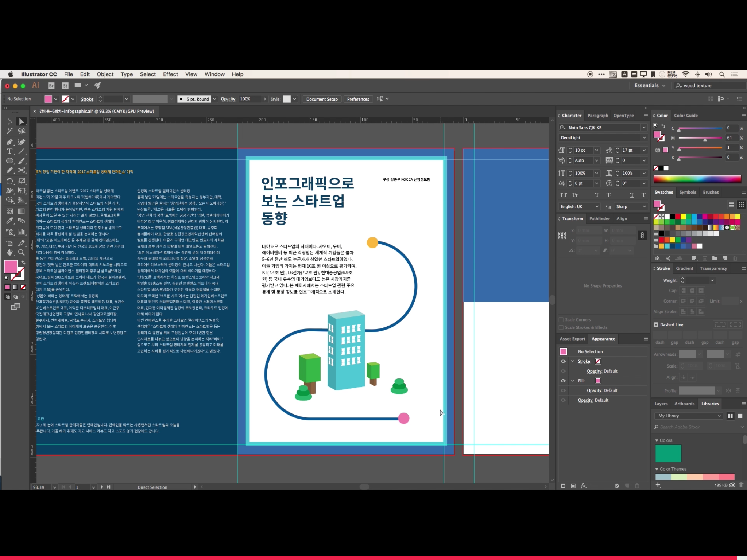747x560 pixels.
Task: Select the Perspective Grid tool
Action: tap(22, 200)
